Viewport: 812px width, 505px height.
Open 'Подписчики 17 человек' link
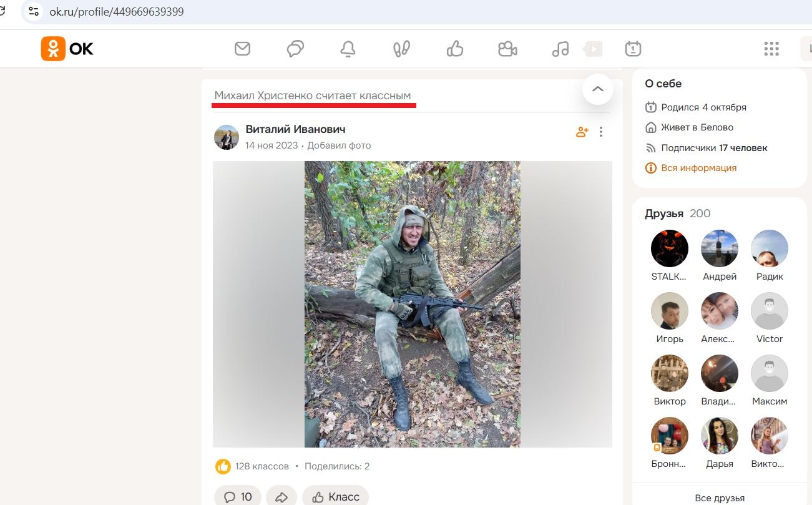[x=706, y=148]
